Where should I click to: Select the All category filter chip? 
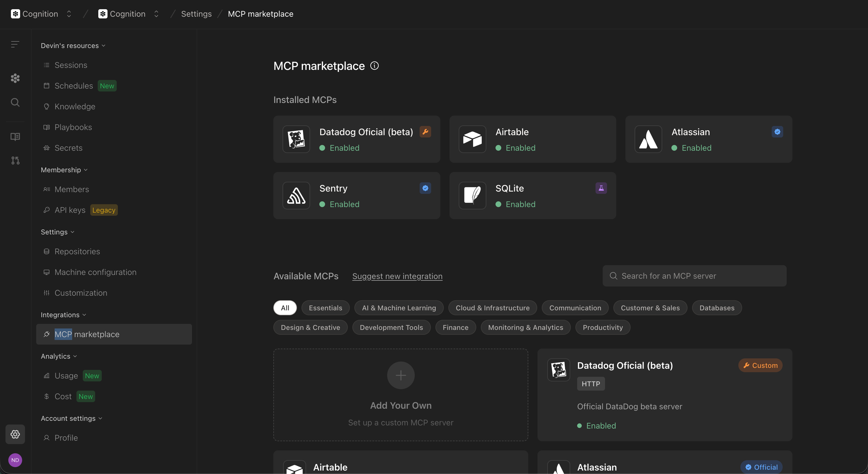point(285,308)
